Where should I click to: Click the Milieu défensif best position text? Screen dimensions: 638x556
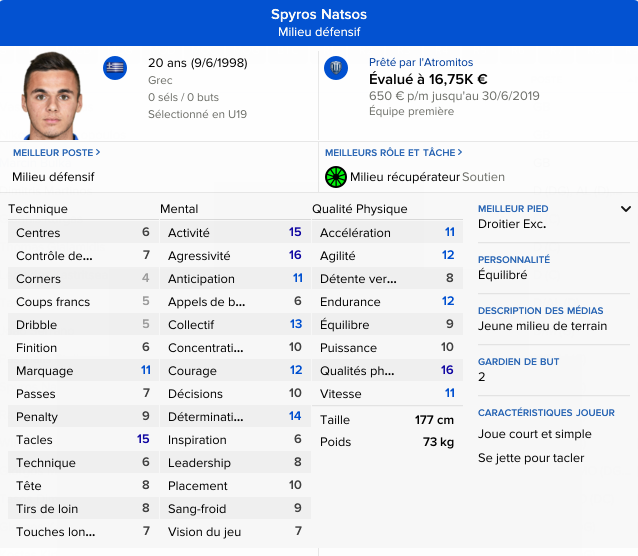click(53, 177)
